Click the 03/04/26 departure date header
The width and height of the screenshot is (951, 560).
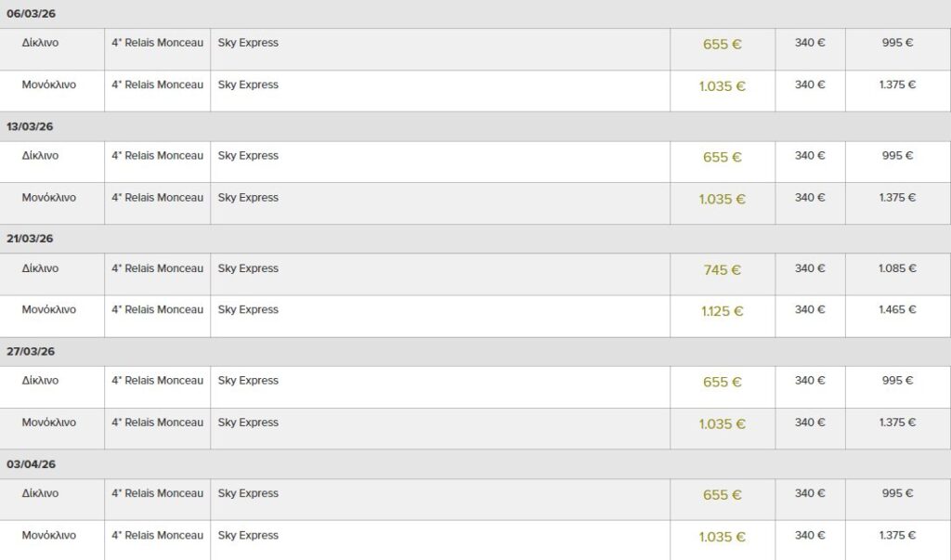pyautogui.click(x=31, y=463)
